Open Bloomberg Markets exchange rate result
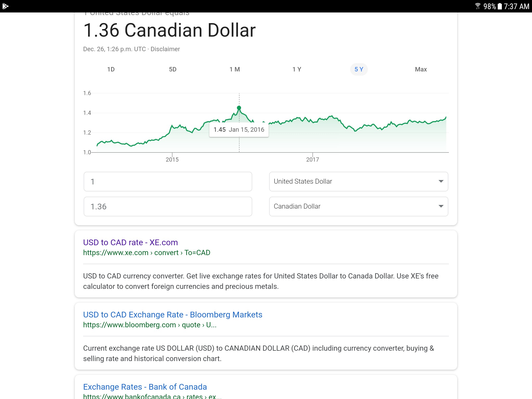This screenshot has height=399, width=532. pos(173,315)
